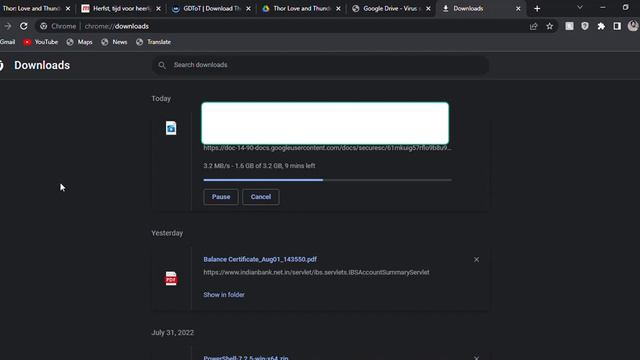Click the Today date heading
The image size is (640, 360).
pos(161,99)
